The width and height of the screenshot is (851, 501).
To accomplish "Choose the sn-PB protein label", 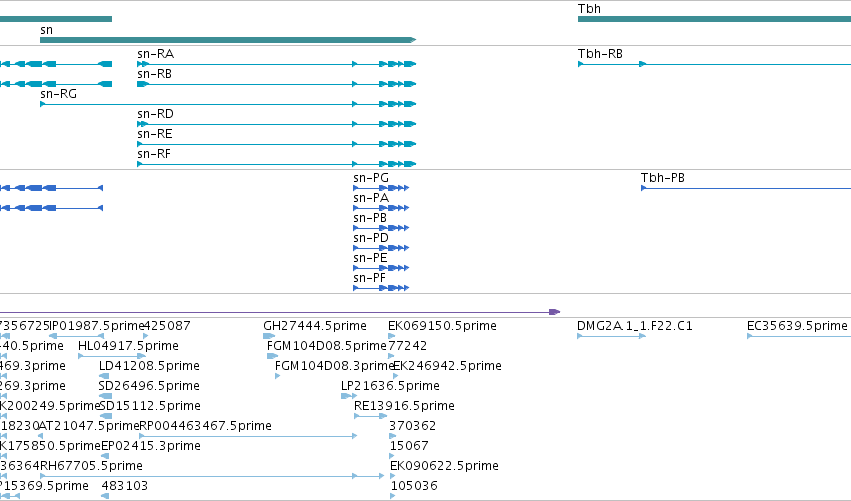I will click(370, 218).
